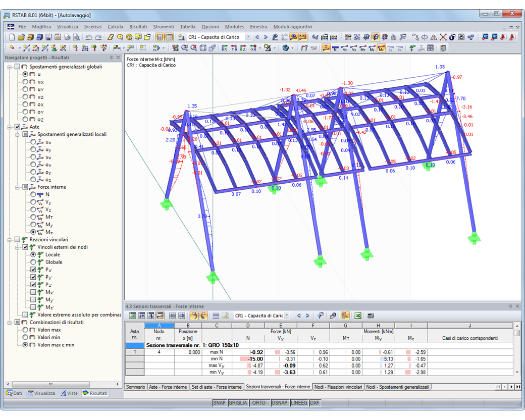Show Vy shear force toolbar icon
Screen dimensions: 525x420
click(x=344, y=48)
